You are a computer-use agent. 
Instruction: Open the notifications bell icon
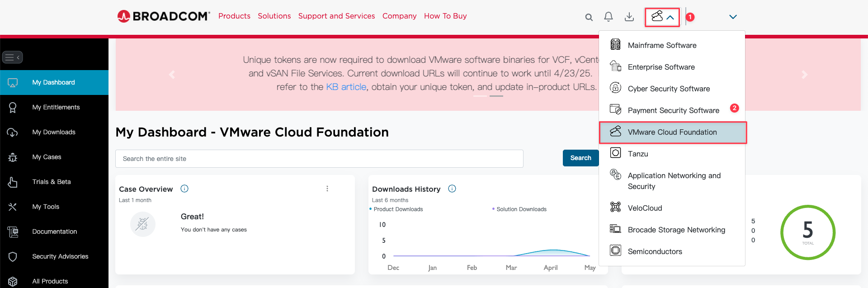click(x=609, y=17)
